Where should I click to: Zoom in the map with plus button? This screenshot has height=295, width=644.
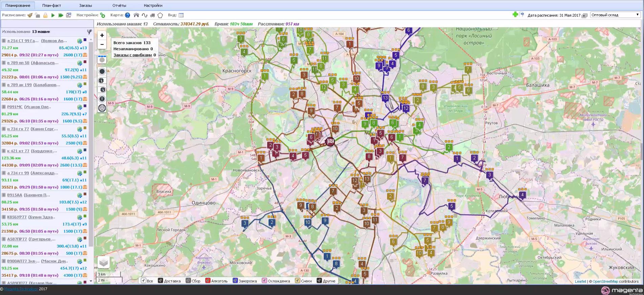102,35
